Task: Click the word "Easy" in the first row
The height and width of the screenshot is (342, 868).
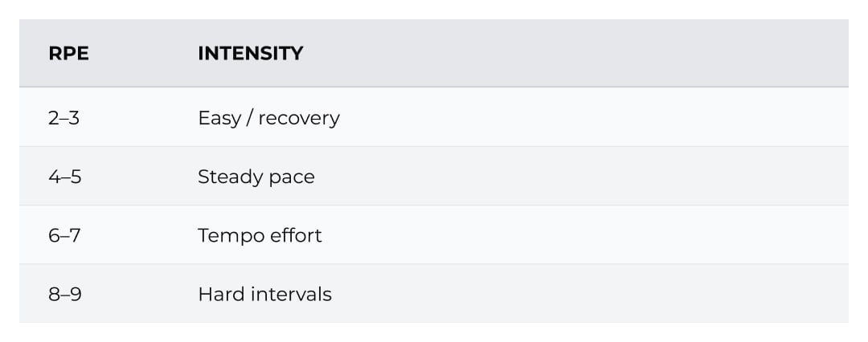Action: point(219,118)
